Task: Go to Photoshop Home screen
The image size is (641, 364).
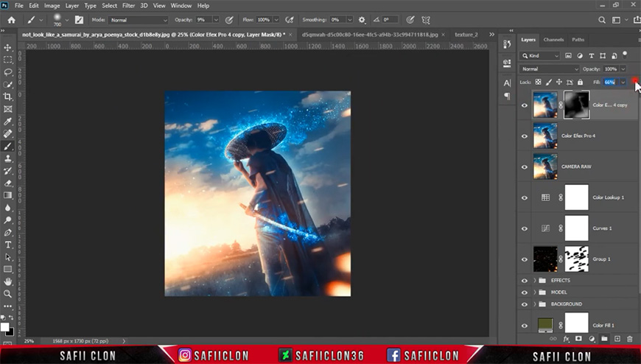Action: 12,20
